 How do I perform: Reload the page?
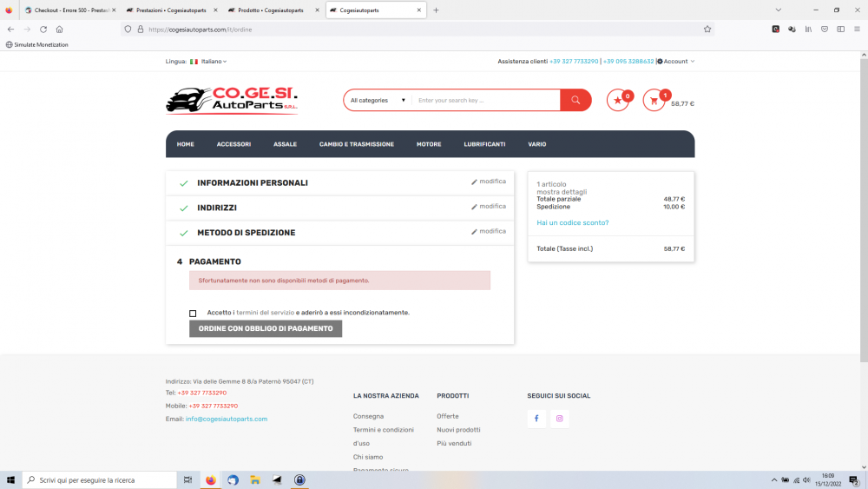click(43, 30)
